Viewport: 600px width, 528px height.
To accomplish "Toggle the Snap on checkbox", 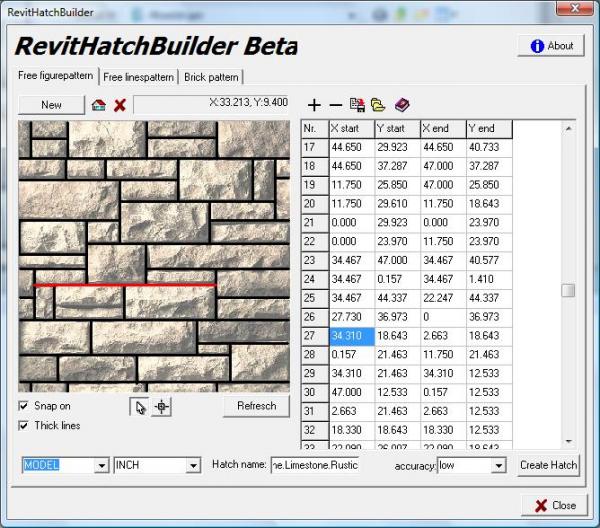I will click(23, 406).
